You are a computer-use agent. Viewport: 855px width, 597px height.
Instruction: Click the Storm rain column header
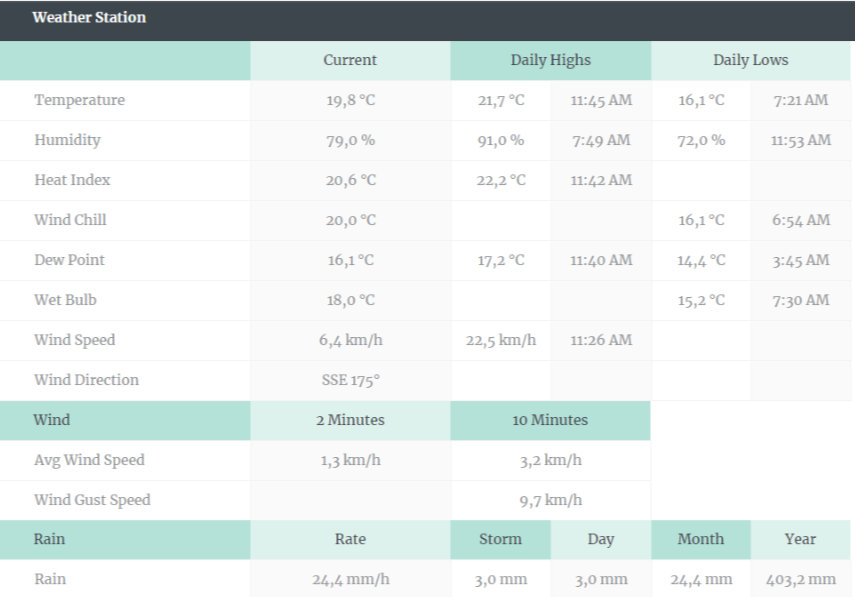[500, 539]
